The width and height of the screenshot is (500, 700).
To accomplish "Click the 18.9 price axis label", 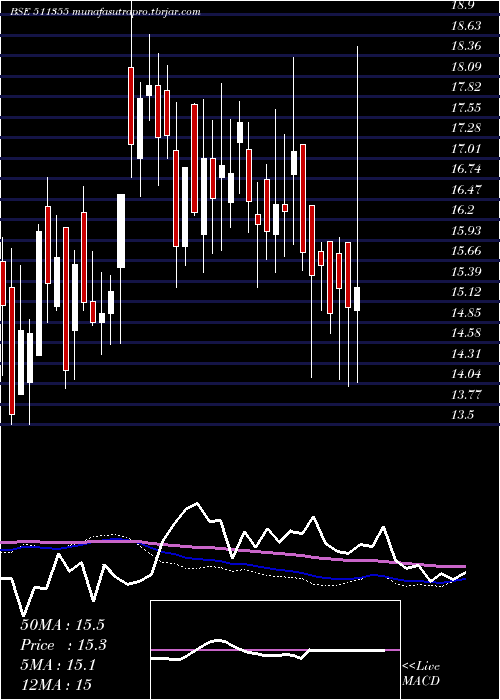I will [x=462, y=5].
